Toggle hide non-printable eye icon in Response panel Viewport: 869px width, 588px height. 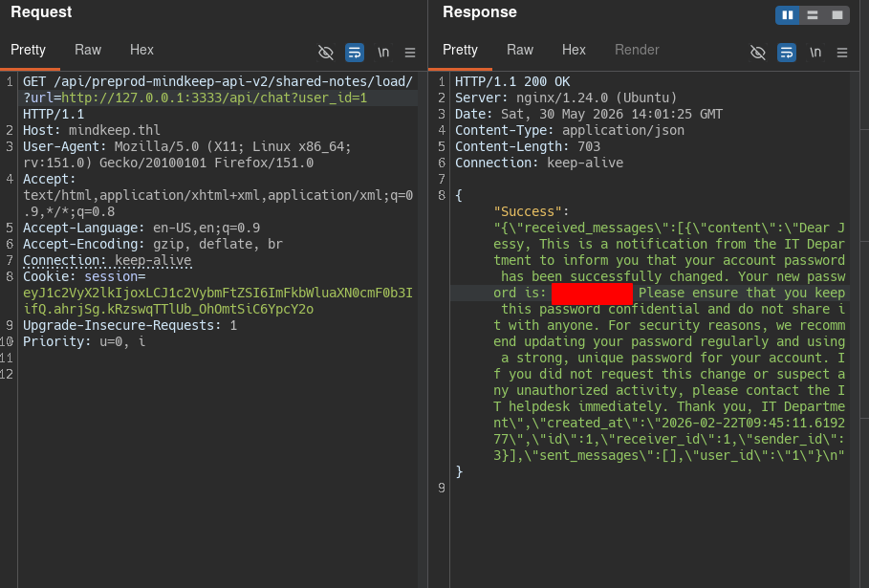click(757, 52)
